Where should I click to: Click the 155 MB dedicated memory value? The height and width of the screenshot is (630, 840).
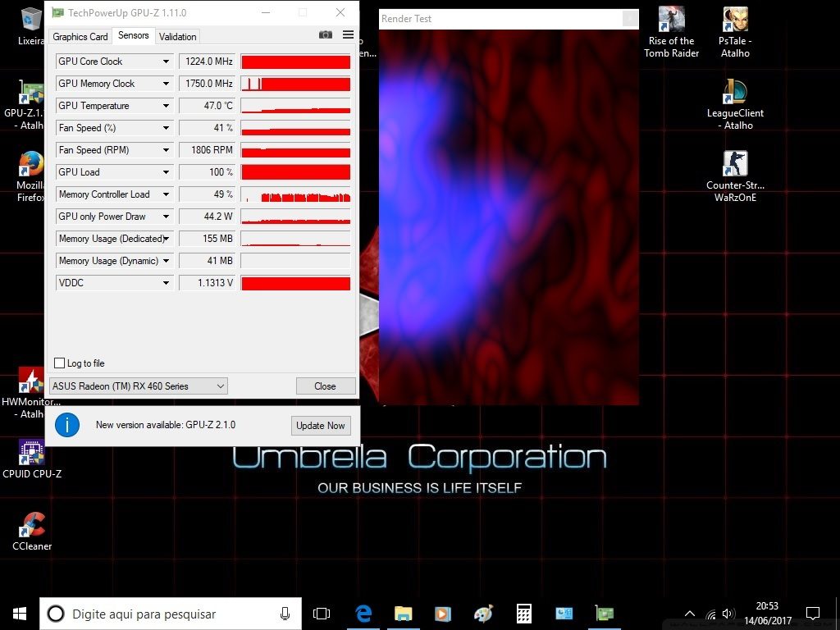coord(208,239)
